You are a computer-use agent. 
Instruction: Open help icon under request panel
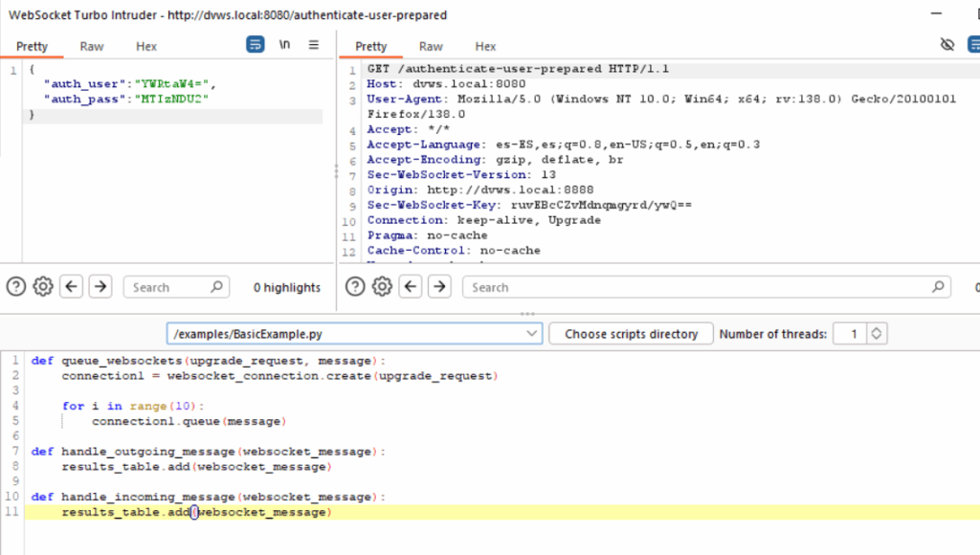pos(355,287)
